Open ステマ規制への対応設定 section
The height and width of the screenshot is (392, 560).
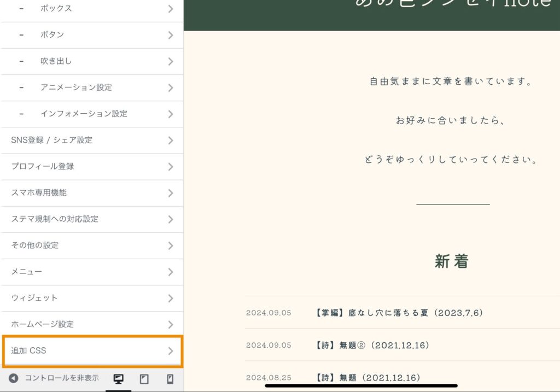coord(92,219)
